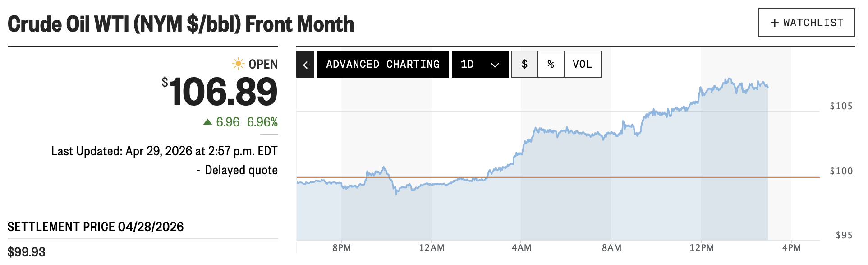Switch chart display to dollar mode
This screenshot has height=265, width=868.
(x=524, y=65)
